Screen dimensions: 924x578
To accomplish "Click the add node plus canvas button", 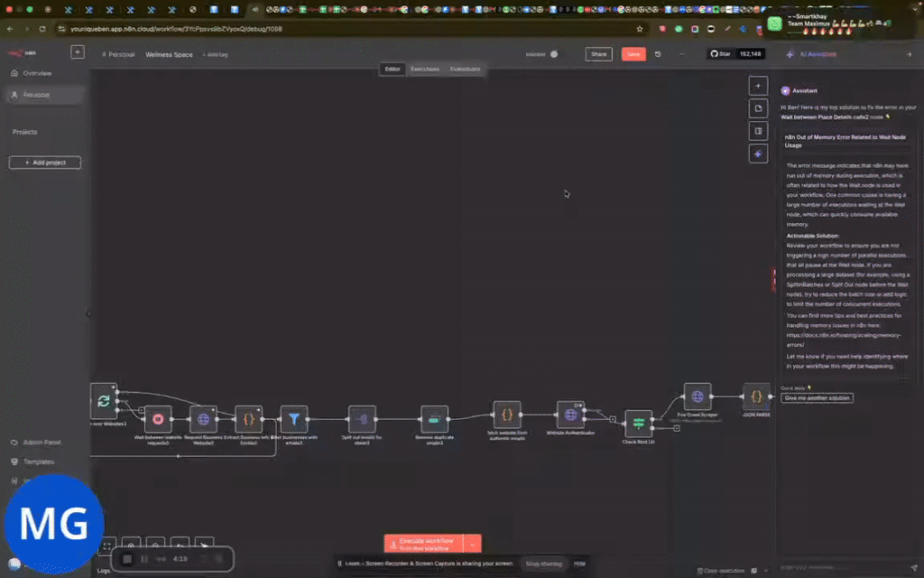I will pos(758,86).
